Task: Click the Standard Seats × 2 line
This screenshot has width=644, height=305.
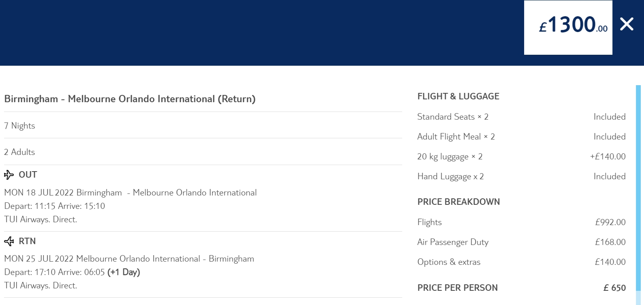Action: pyautogui.click(x=453, y=117)
